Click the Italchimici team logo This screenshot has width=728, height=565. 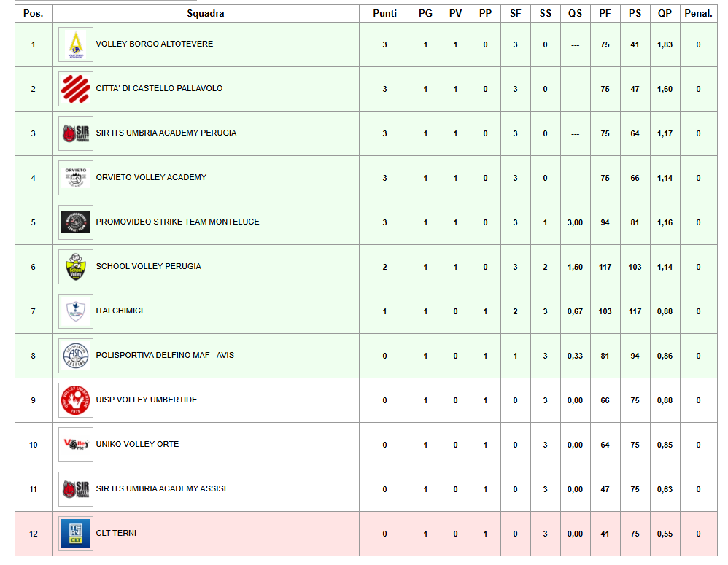[x=76, y=311]
